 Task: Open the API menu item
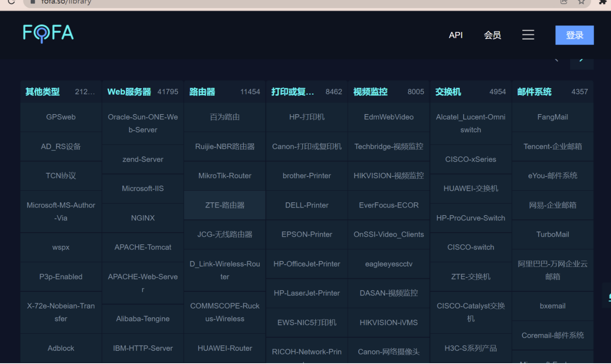point(456,35)
